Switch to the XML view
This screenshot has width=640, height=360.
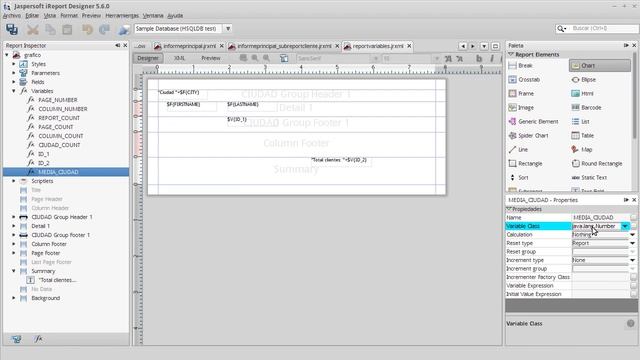[x=180, y=58]
